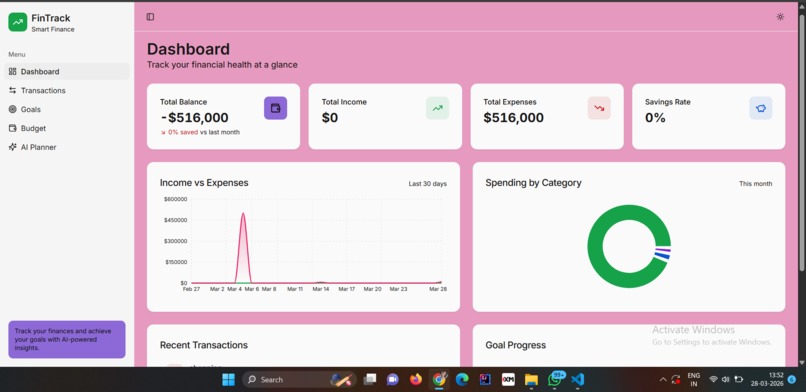The width and height of the screenshot is (806, 392).
Task: Click the 'Spending by Category' title
Action: [534, 183]
